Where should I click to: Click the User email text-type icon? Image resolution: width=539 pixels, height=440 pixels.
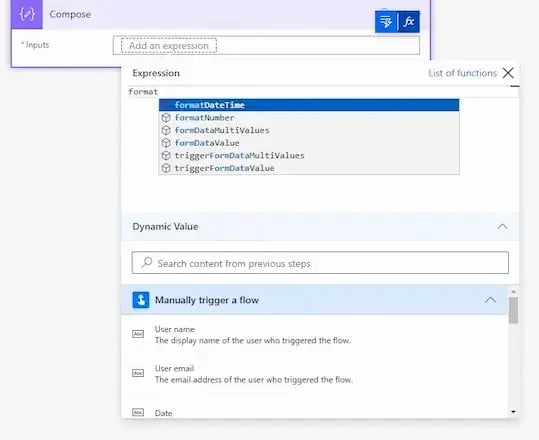pos(138,373)
